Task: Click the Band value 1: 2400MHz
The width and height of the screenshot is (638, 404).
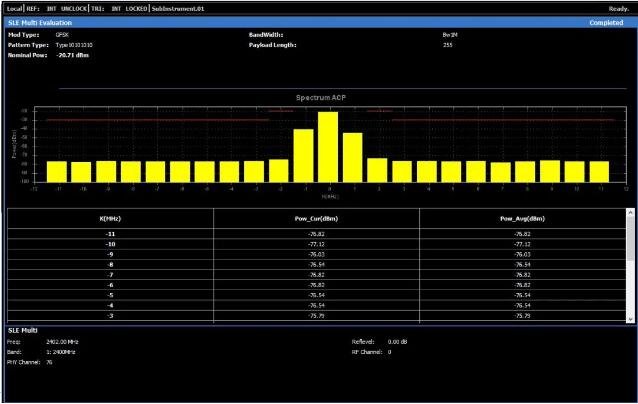Action: [x=62, y=352]
